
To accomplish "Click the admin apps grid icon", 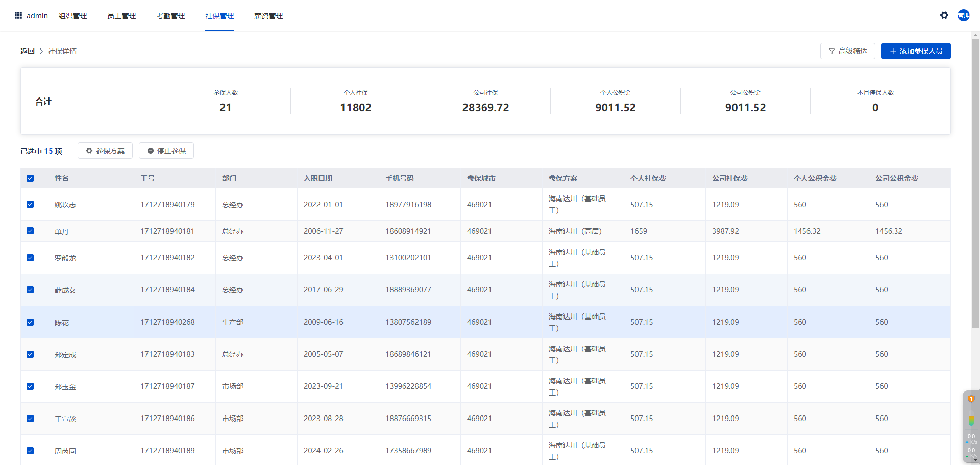I will pos(18,15).
